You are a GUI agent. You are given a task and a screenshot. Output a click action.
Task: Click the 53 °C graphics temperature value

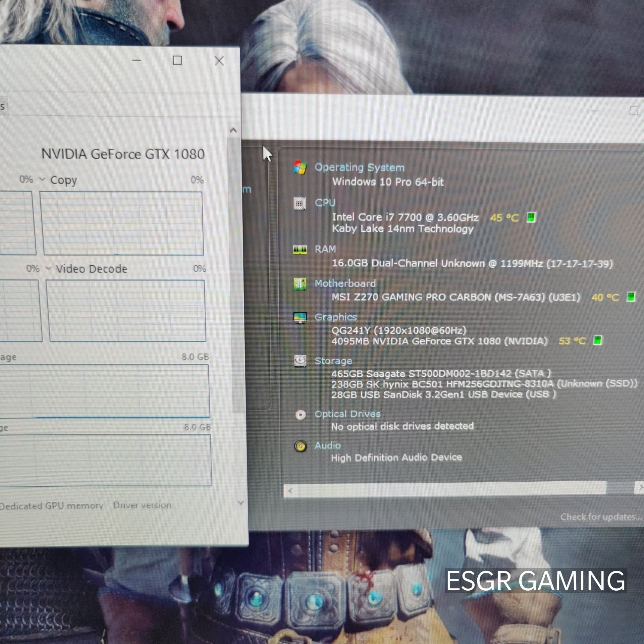click(572, 341)
